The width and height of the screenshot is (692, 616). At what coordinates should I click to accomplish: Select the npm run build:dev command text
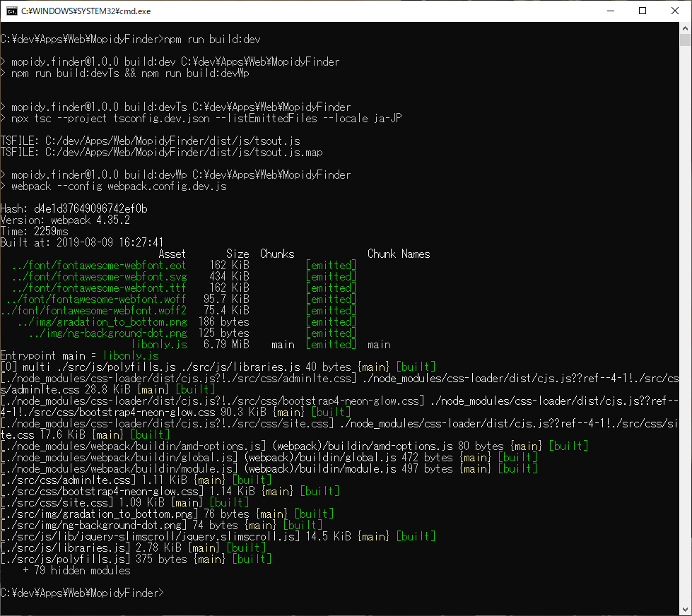pyautogui.click(x=212, y=39)
